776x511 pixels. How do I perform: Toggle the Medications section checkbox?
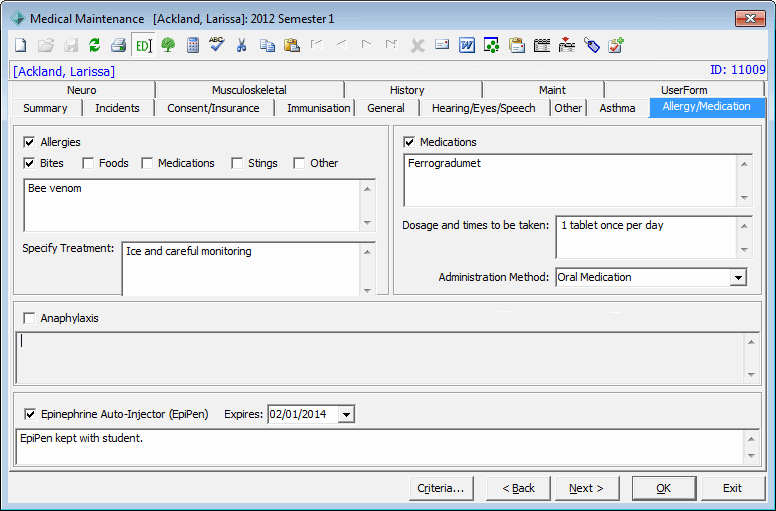(x=409, y=142)
